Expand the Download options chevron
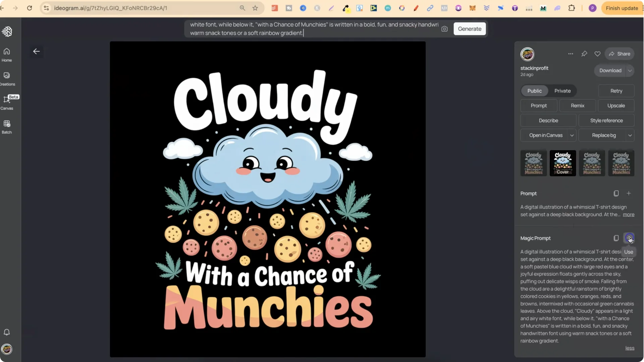Viewport: 644px width, 362px height. point(630,70)
